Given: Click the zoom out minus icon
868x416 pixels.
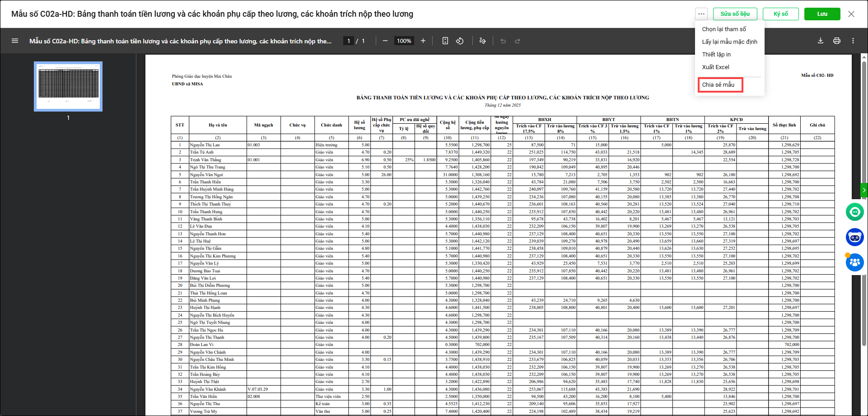Looking at the screenshot, I should click(x=385, y=41).
